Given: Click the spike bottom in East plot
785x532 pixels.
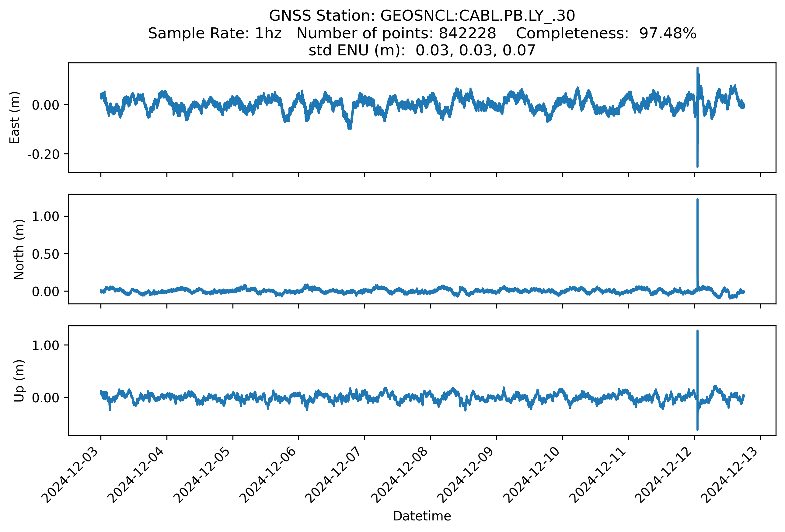Looking at the screenshot, I should pos(697,166).
